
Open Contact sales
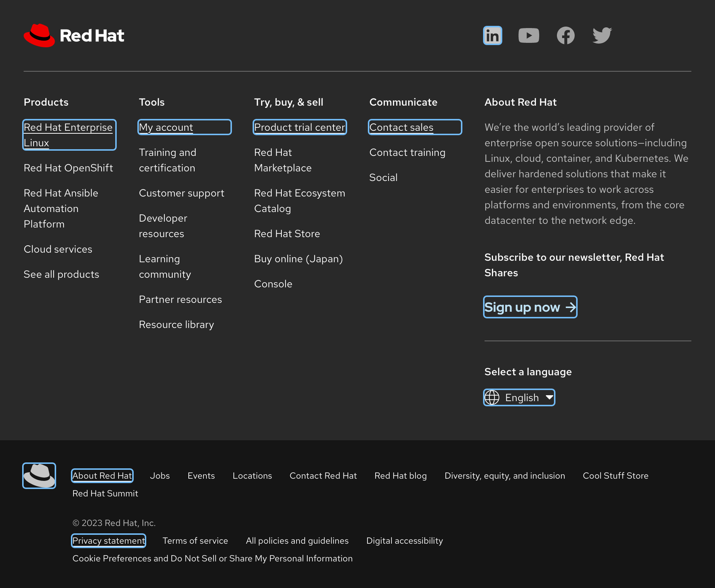pos(401,127)
